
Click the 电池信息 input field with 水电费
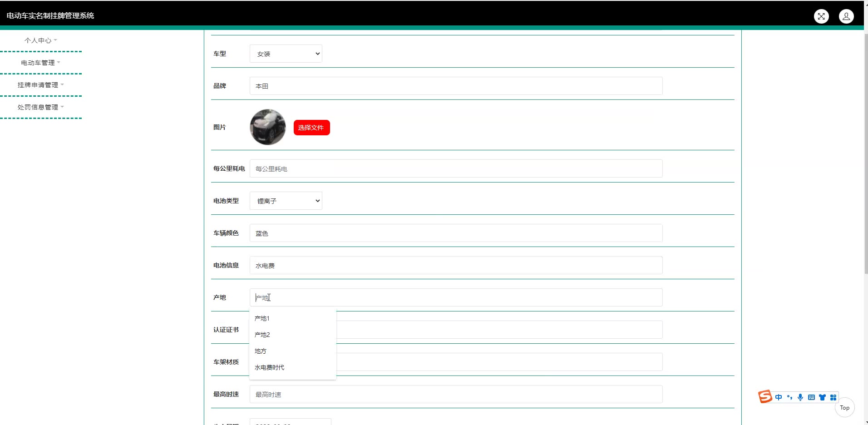coord(456,265)
